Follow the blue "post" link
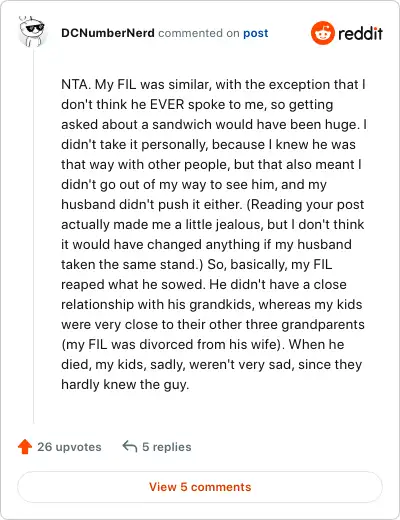The width and height of the screenshot is (400, 520). click(256, 33)
